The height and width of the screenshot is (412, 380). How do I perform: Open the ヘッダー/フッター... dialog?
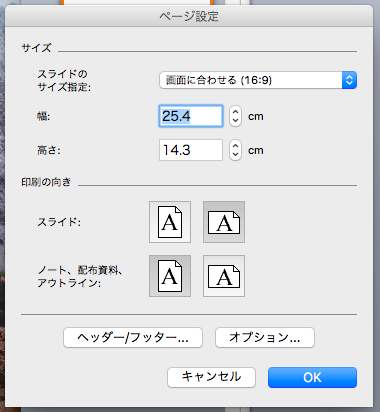click(x=133, y=338)
